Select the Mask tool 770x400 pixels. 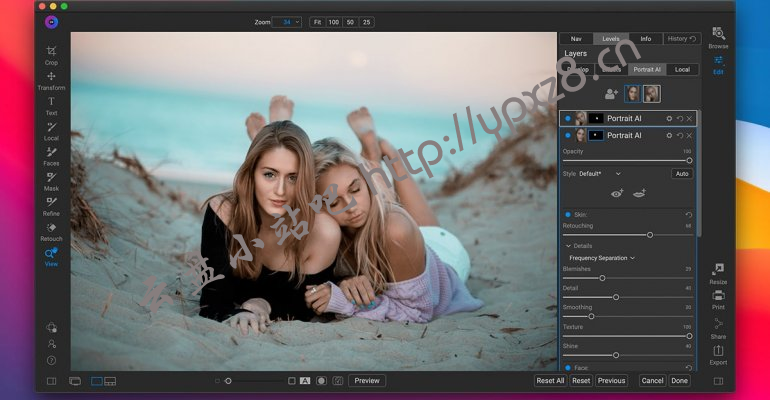point(51,181)
